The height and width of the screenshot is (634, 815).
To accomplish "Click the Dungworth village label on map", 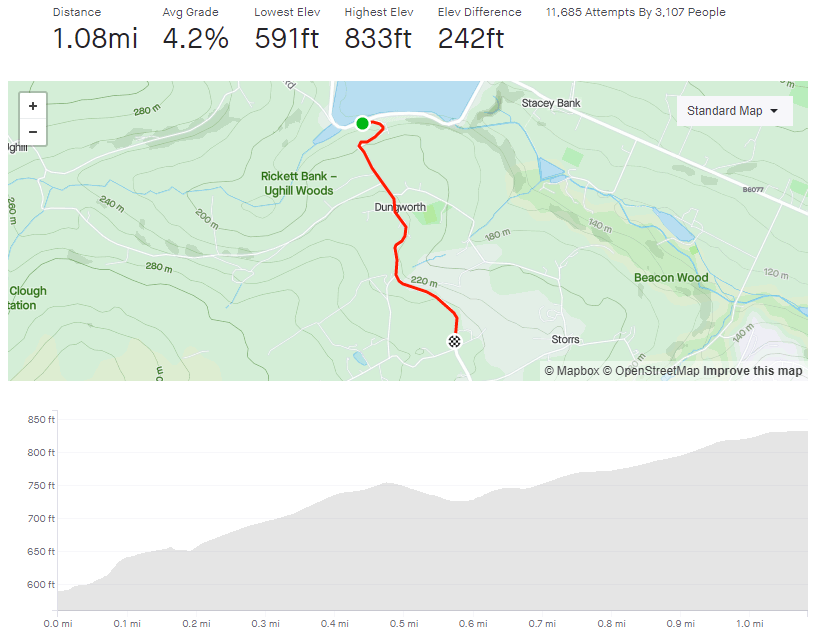I will (x=400, y=208).
